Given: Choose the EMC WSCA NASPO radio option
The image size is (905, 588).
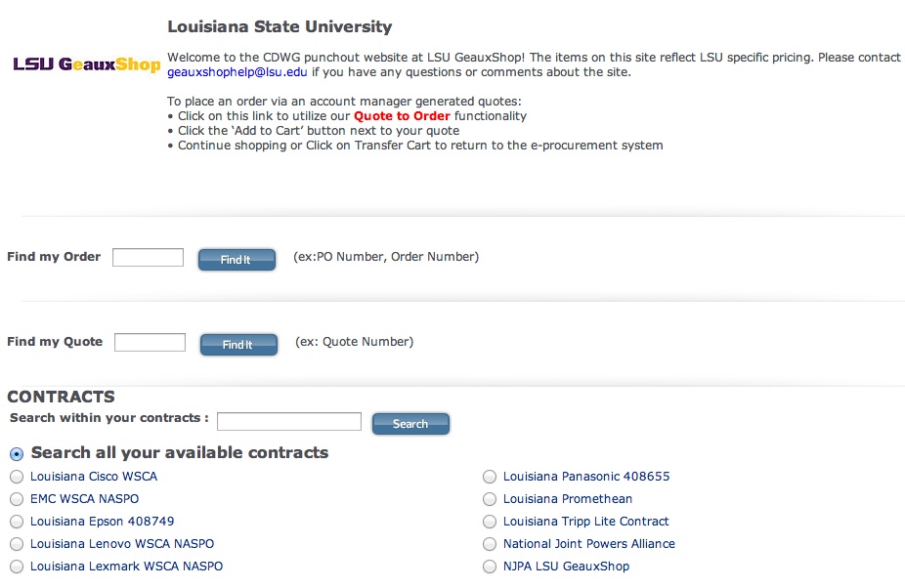Looking at the screenshot, I should point(17,499).
